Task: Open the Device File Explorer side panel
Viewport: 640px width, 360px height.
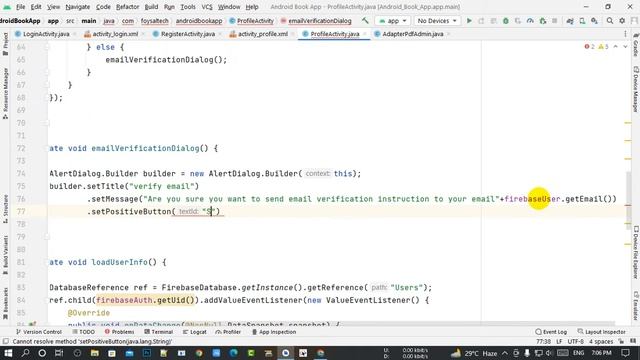Action: click(x=636, y=252)
